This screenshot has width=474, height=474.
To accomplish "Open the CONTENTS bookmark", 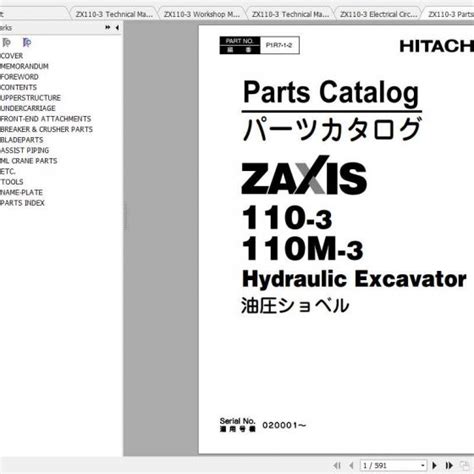I will coord(18,87).
